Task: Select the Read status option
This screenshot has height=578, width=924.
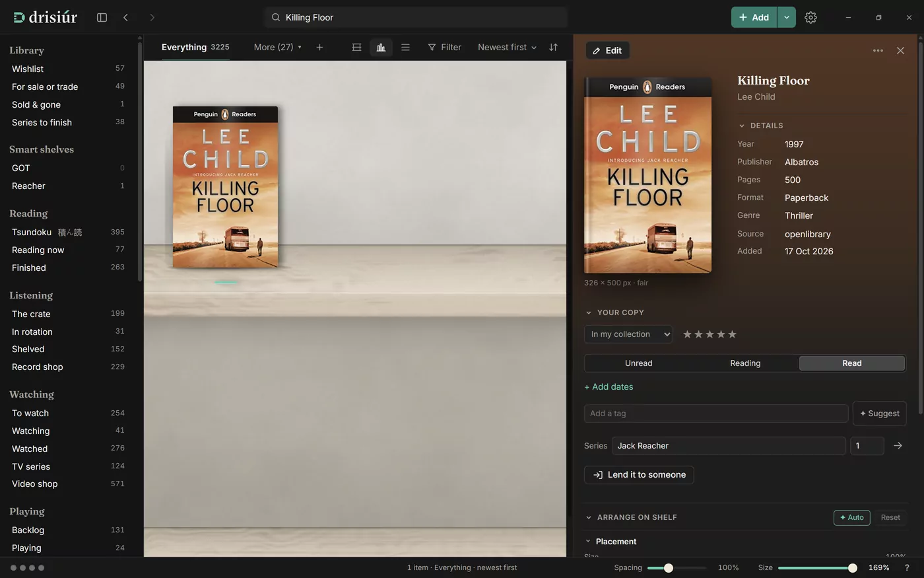Action: pyautogui.click(x=851, y=363)
